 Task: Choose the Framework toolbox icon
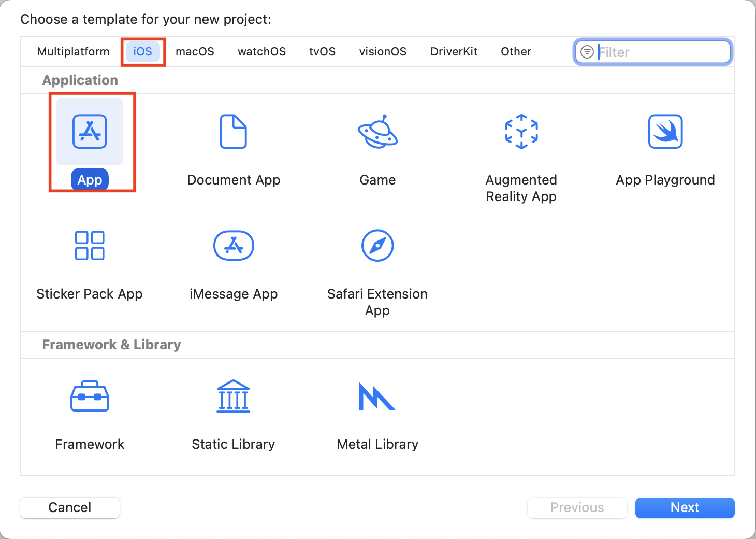pos(90,396)
